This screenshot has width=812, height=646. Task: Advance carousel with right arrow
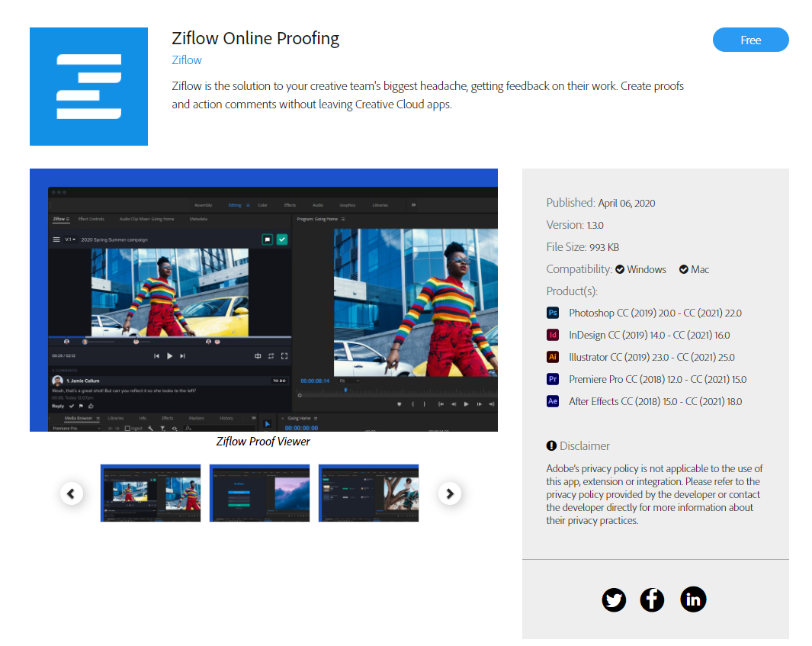coord(450,493)
